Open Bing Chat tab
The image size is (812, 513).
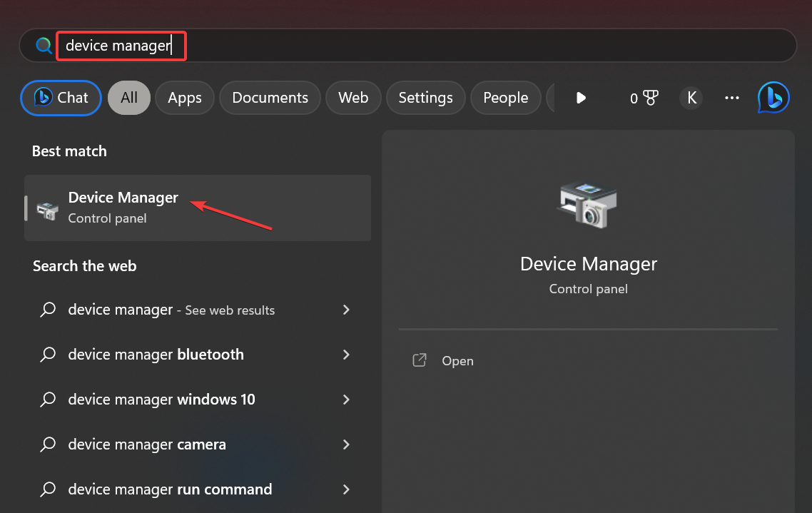61,98
